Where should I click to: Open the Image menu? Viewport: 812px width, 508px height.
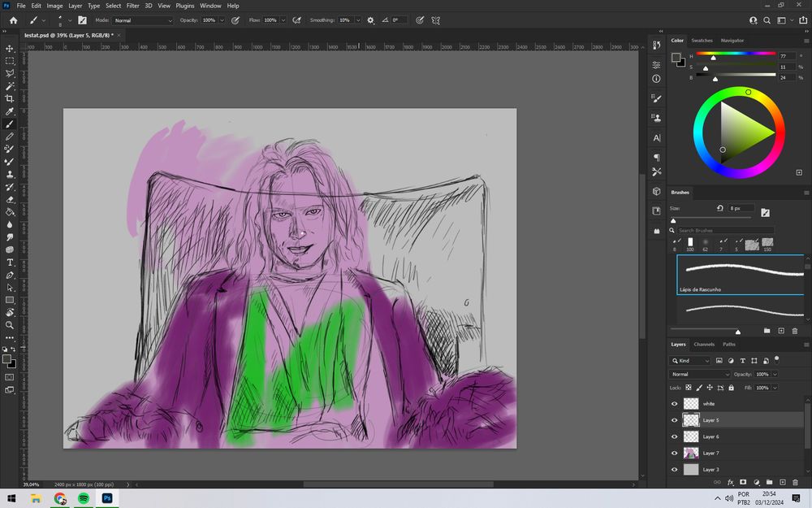tap(54, 6)
